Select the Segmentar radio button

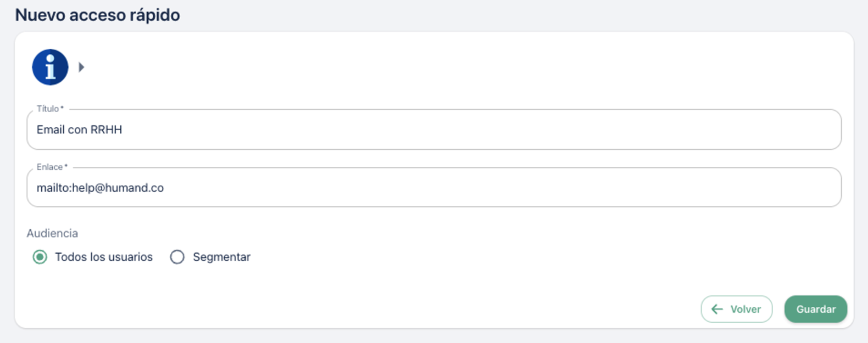pos(177,257)
